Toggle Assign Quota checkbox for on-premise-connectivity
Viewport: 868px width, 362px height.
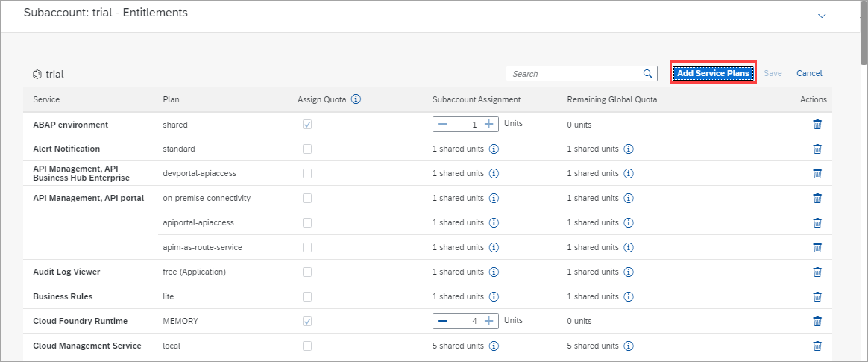(307, 198)
